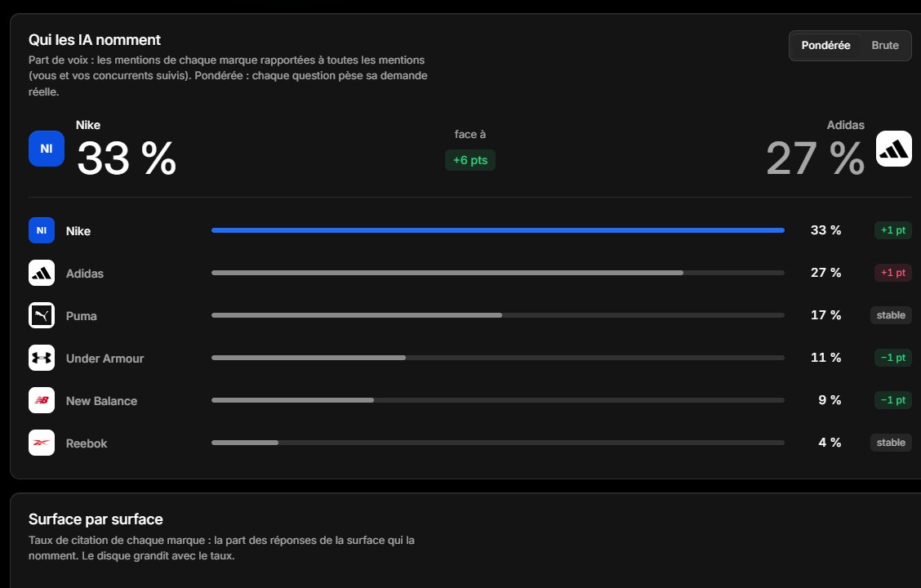Click the 11 % value for Under Armour
Viewport: 921px width, 588px height.
point(825,357)
